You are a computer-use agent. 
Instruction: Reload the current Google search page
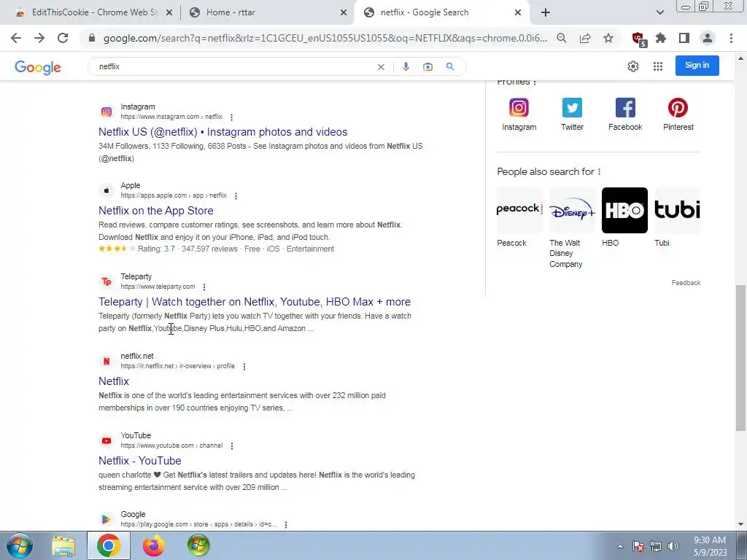pos(63,38)
